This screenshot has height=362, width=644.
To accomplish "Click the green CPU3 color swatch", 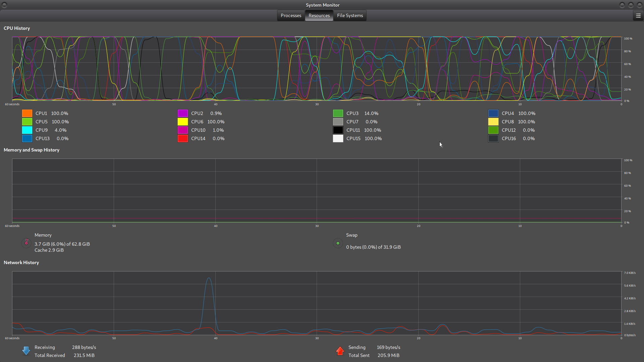I will pyautogui.click(x=338, y=114).
